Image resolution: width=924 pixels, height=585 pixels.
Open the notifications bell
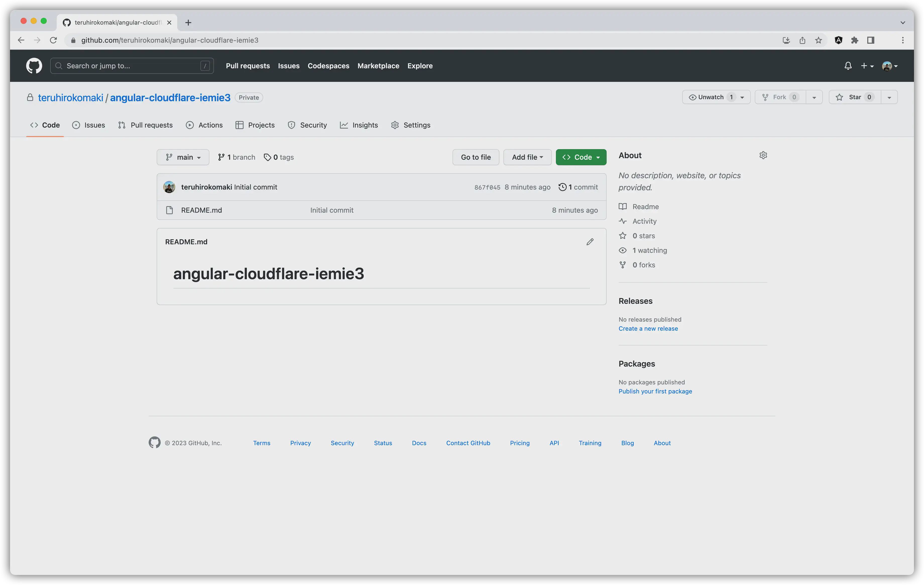point(848,66)
